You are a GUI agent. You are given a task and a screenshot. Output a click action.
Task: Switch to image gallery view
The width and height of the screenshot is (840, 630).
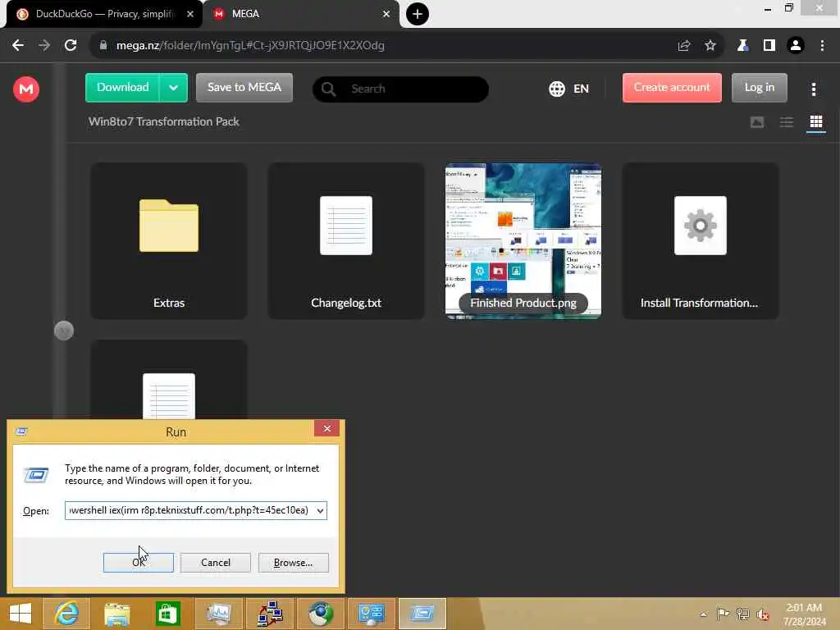(x=756, y=122)
